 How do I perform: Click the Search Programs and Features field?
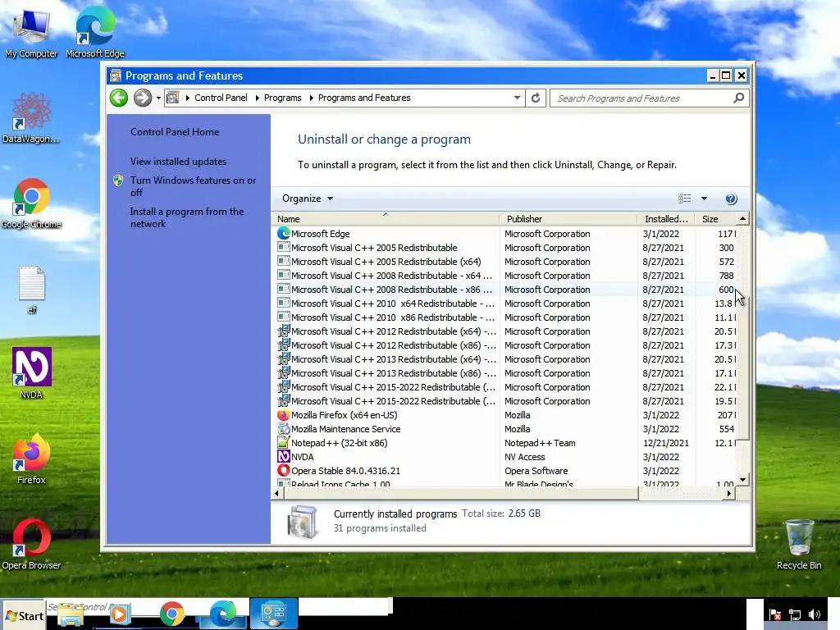[x=650, y=98]
